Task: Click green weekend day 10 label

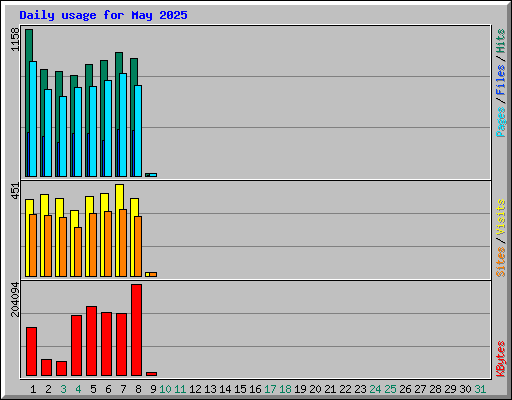Action: (x=165, y=389)
